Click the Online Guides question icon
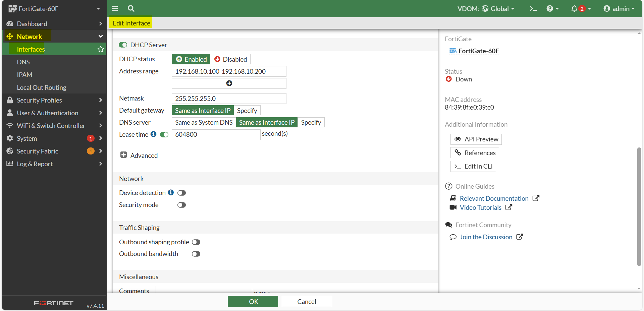 tap(449, 186)
